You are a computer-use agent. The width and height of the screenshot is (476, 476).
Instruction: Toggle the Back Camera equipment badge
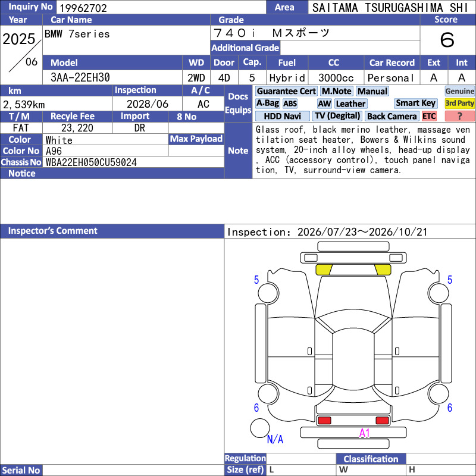click(392, 116)
